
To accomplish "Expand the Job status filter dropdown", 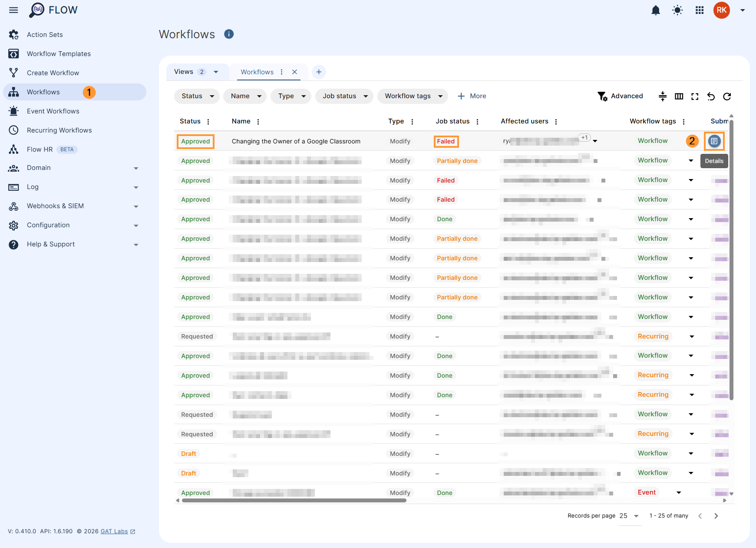I will tap(344, 96).
